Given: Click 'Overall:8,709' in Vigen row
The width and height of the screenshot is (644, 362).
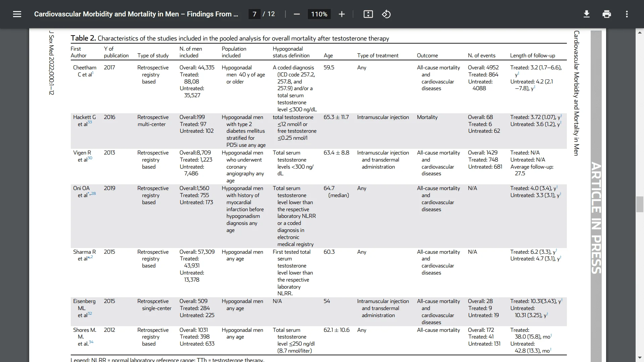Looking at the screenshot, I should pyautogui.click(x=195, y=153).
